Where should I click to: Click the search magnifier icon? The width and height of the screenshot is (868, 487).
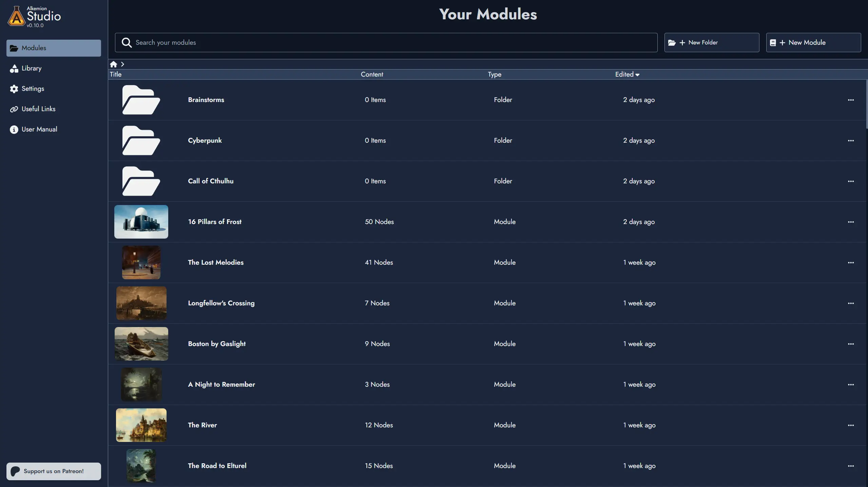point(127,42)
